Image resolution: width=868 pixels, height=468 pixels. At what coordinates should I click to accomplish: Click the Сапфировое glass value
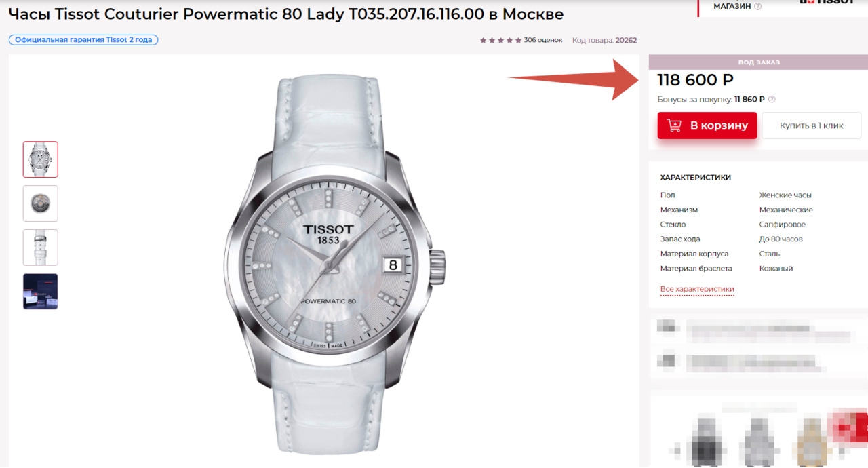(783, 225)
